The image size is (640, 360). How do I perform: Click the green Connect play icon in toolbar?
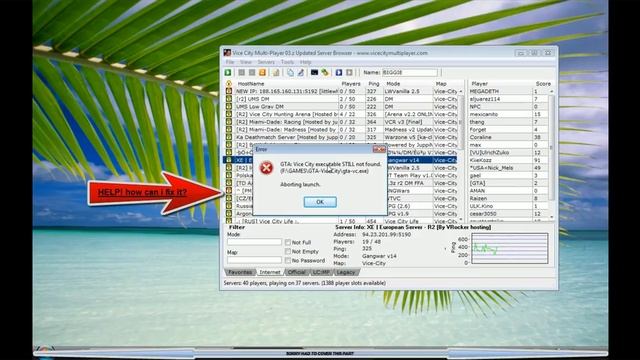click(228, 73)
